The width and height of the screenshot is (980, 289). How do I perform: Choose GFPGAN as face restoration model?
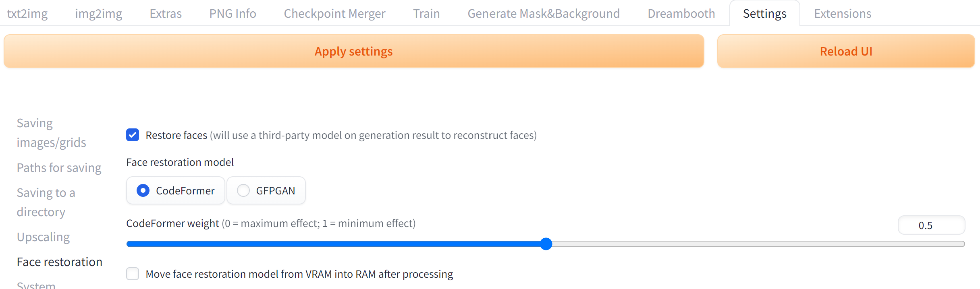click(x=243, y=190)
